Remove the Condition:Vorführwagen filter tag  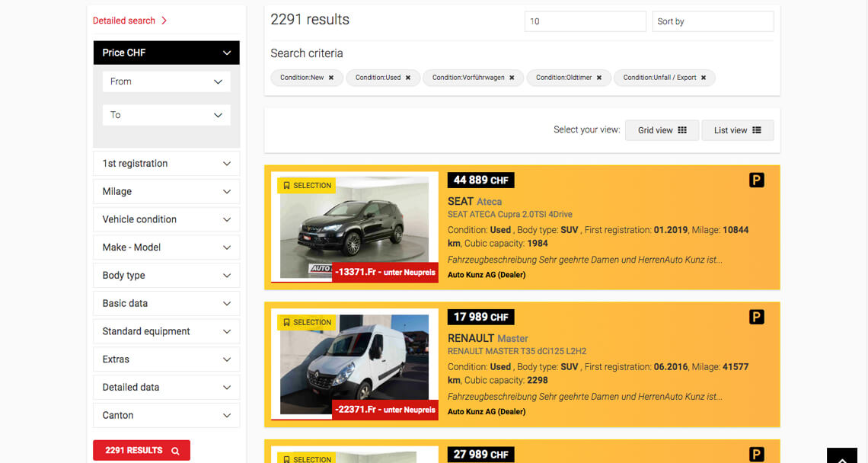(x=512, y=78)
